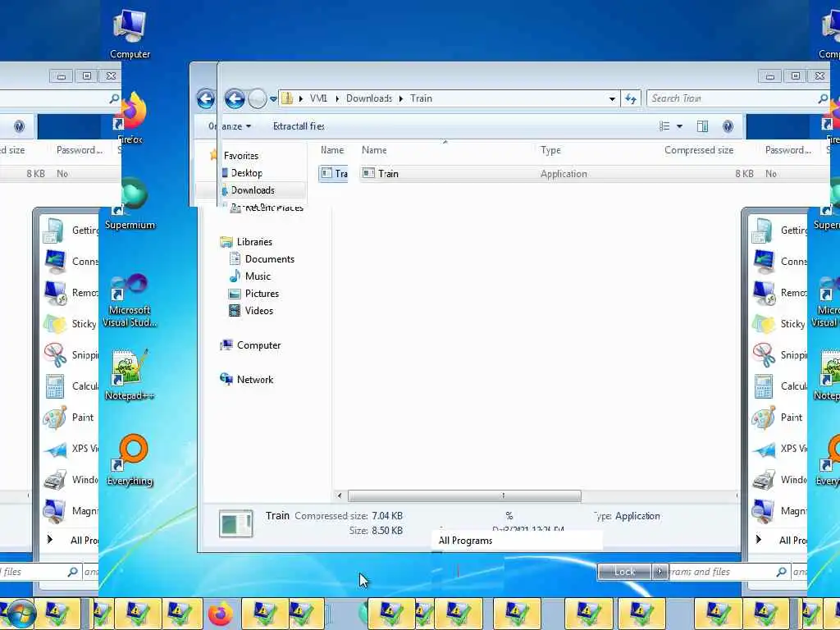Open the Organize menu
This screenshot has width=840, height=630.
[x=230, y=126]
